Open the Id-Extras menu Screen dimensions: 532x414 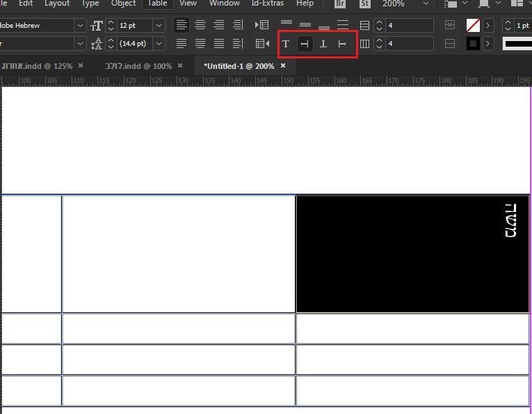click(267, 3)
